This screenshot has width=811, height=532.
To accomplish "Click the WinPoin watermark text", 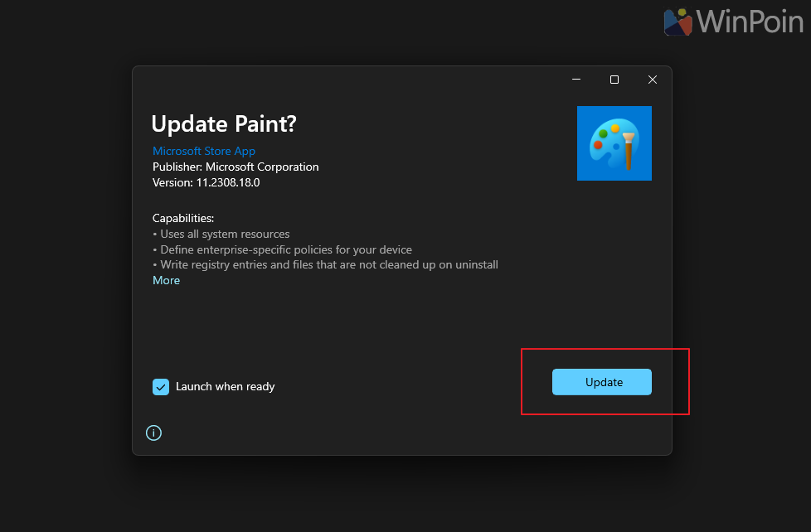I will (x=750, y=21).
